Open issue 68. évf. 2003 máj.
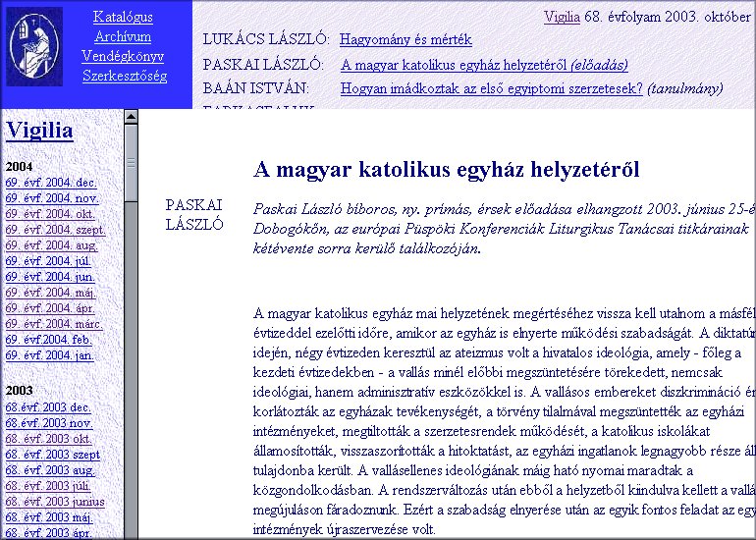The image size is (756, 540). pyautogui.click(x=49, y=517)
